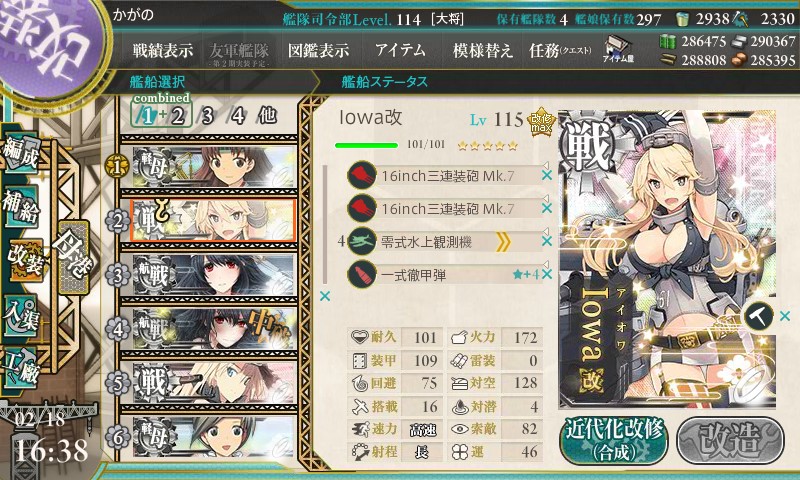Select the fifth ship banner in fleet list
The height and width of the screenshot is (480, 800).
[209, 383]
